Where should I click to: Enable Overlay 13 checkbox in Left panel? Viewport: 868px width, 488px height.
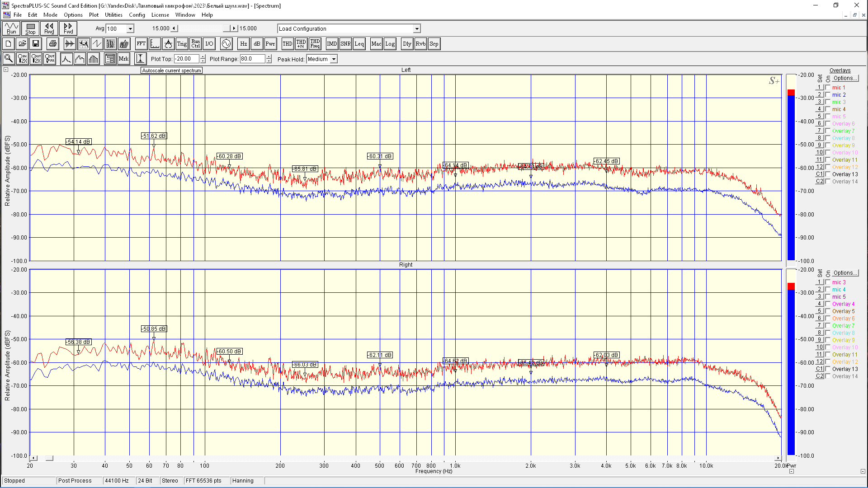click(x=828, y=174)
